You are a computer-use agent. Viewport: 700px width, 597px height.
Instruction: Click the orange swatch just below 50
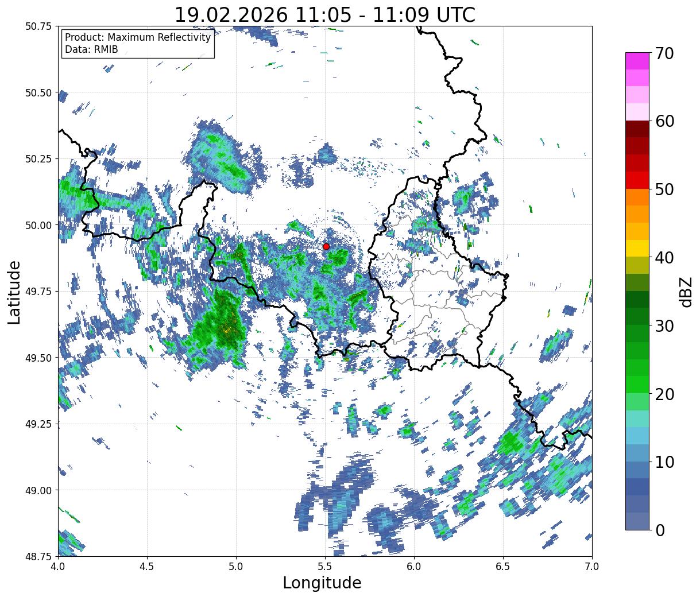point(637,197)
